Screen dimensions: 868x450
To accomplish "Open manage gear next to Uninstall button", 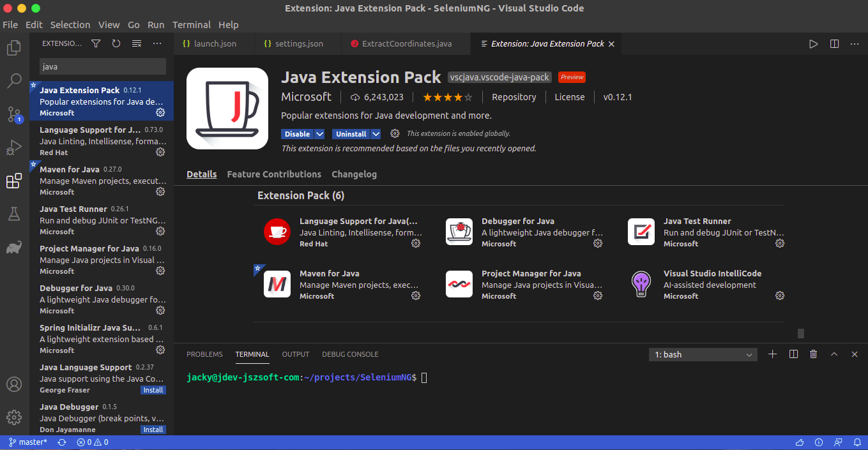I will (x=395, y=133).
